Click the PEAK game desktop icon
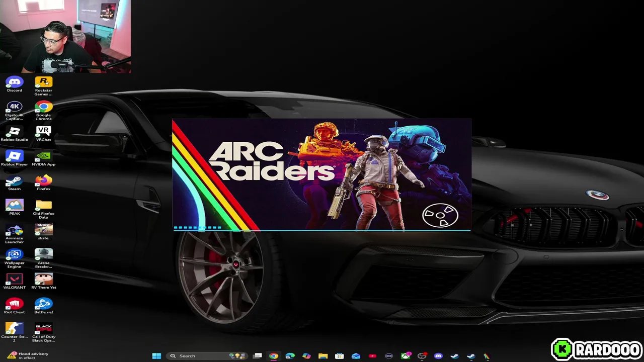The width and height of the screenshot is (644, 362). point(14,208)
